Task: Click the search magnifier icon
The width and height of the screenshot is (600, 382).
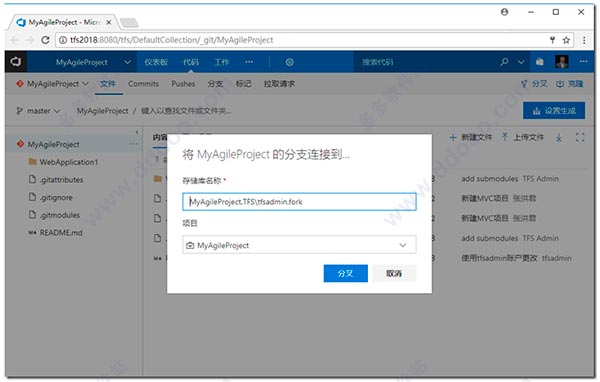Action: pyautogui.click(x=504, y=62)
